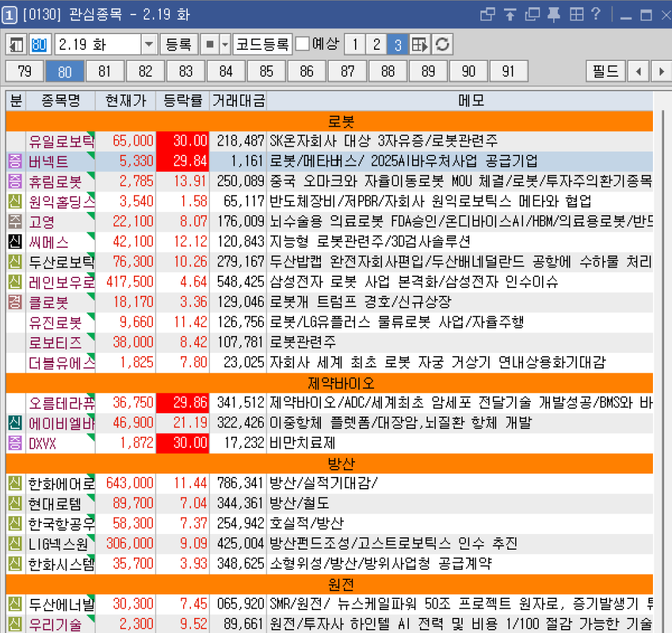Click the duplicate window icon in title bar
The width and height of the screenshot is (672, 633).
tap(532, 14)
